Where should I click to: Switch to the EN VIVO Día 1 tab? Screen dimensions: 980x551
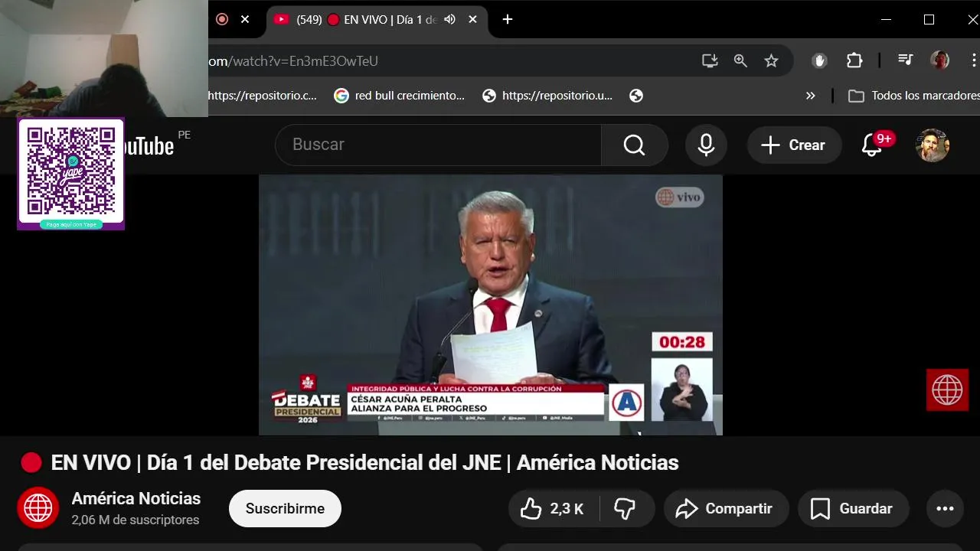pyautogui.click(x=377, y=20)
